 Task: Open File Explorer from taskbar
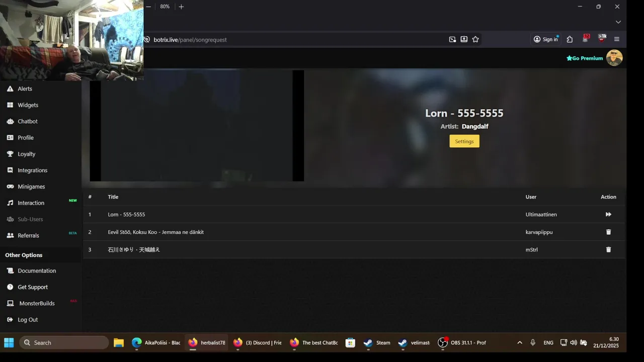pyautogui.click(x=119, y=343)
